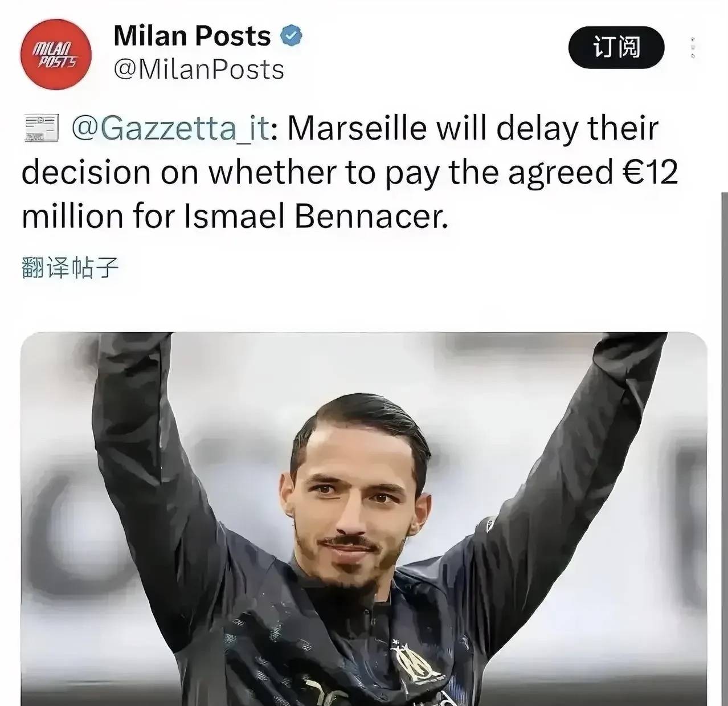Screen dimensions: 728x706
Task: Click the 订阅 subscribe button
Action: click(x=616, y=47)
